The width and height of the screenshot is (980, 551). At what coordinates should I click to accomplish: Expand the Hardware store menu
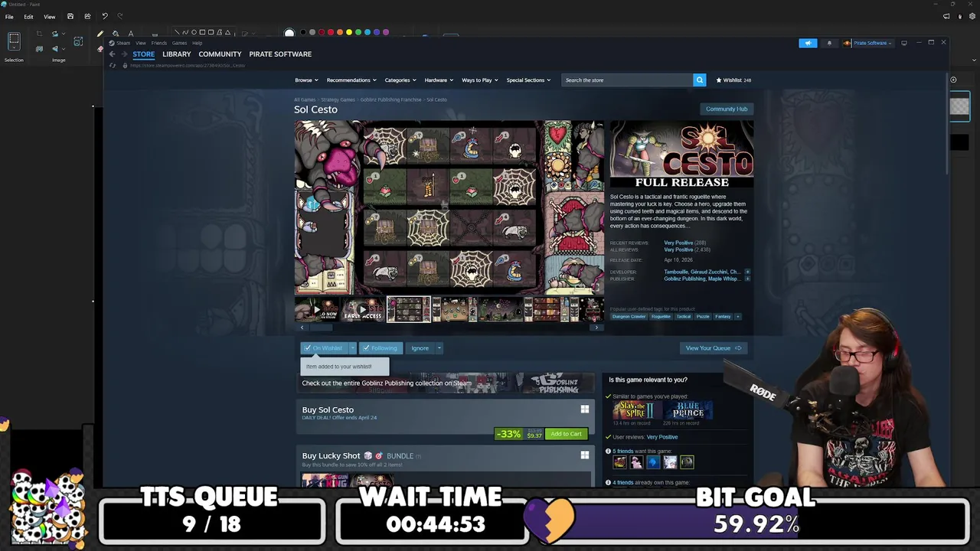click(x=439, y=80)
